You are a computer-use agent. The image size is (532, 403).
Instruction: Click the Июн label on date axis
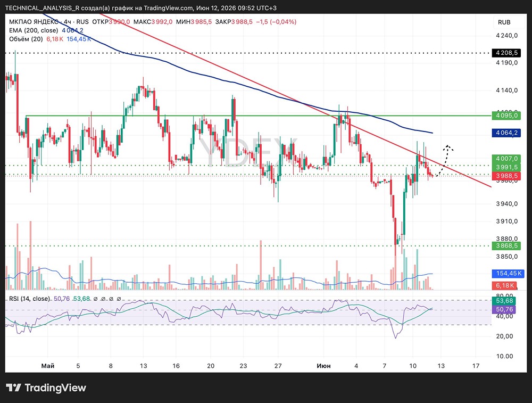point(323,366)
